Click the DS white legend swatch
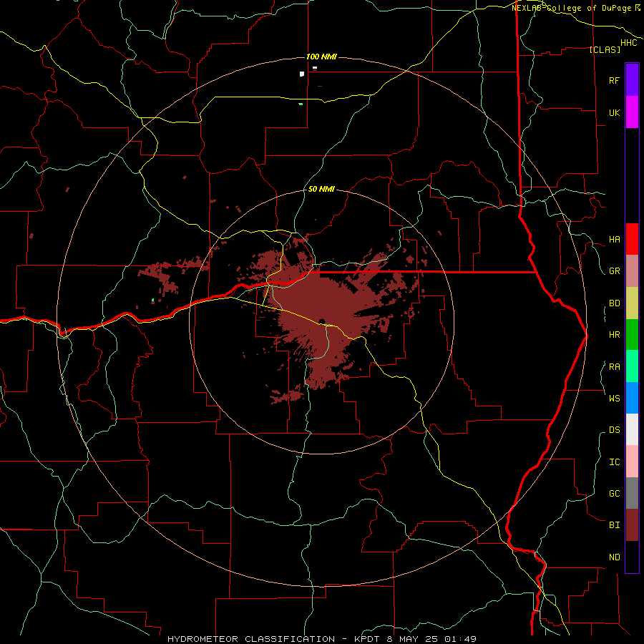 [632, 429]
